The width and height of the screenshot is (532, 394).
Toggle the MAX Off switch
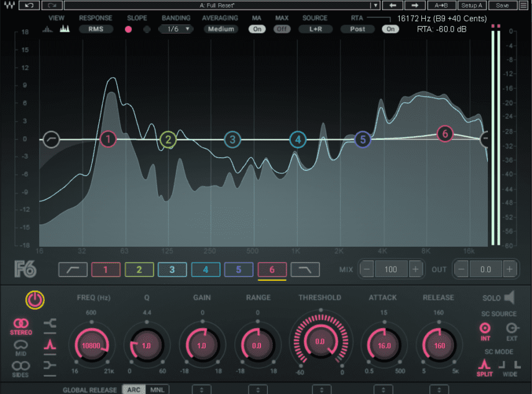[282, 29]
